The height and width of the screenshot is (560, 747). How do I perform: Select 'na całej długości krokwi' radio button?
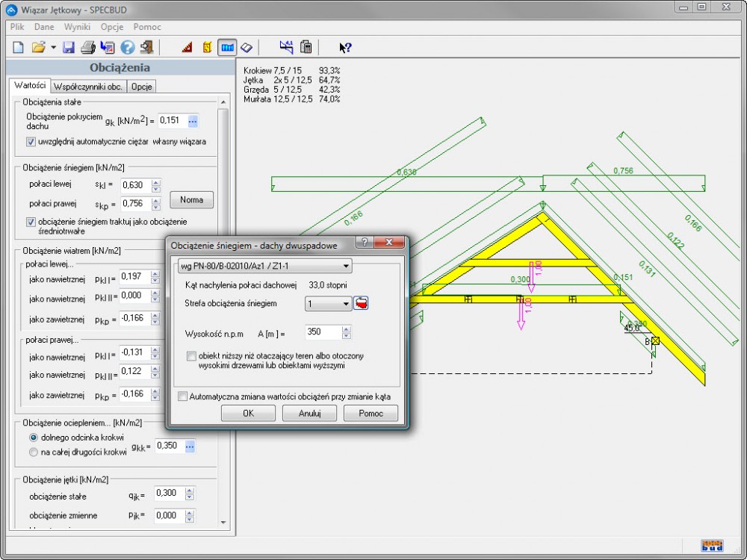33,452
